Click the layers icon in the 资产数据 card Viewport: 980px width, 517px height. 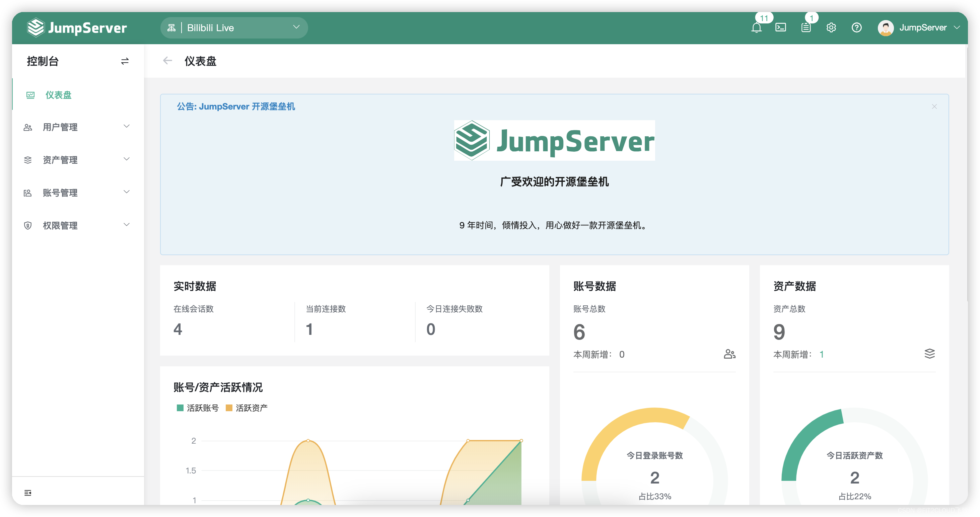click(x=930, y=354)
